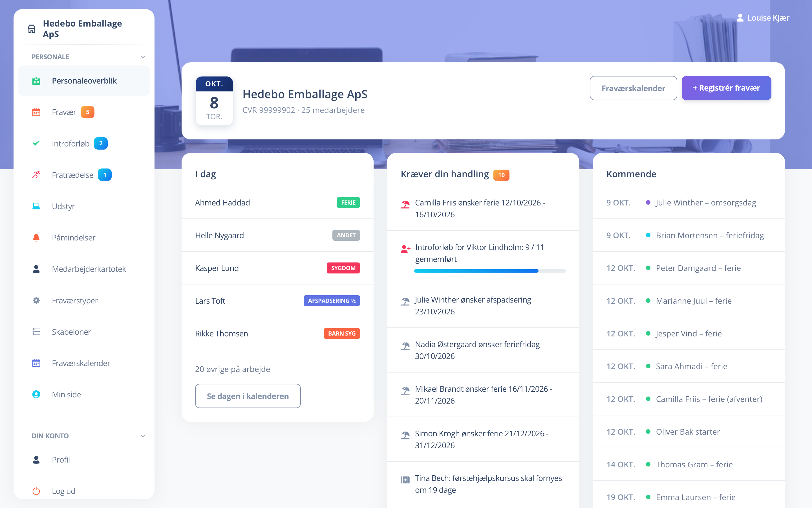Click + Registrér fravær button
Viewport: 812px width, 508px height.
(x=726, y=88)
